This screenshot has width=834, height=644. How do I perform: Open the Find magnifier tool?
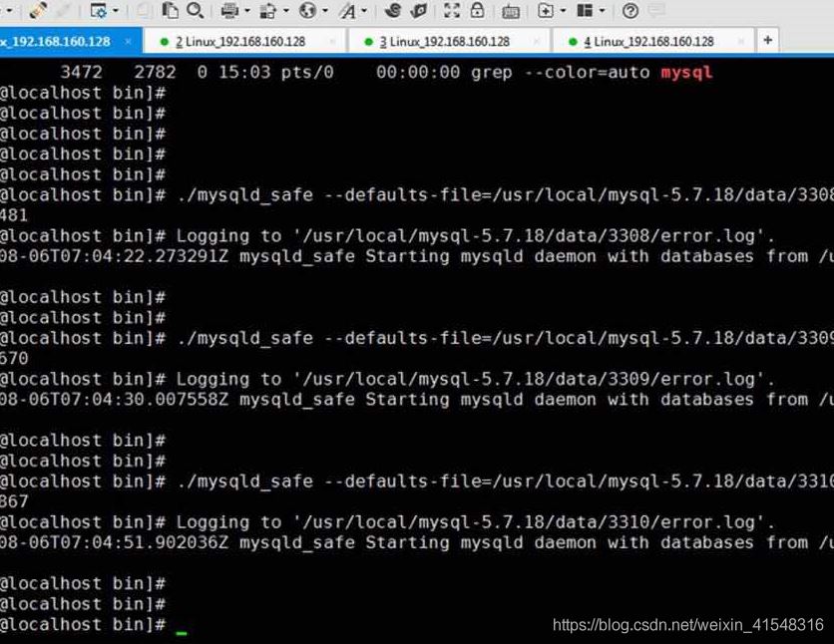(195, 11)
